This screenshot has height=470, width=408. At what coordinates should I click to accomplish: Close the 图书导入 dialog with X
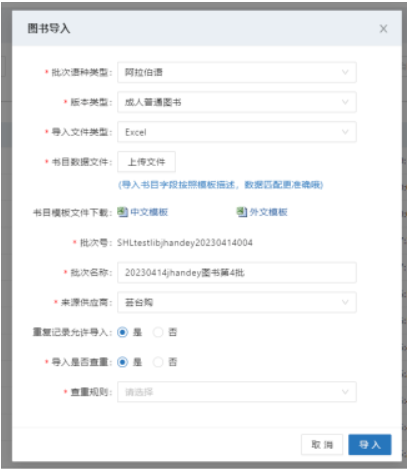383,29
